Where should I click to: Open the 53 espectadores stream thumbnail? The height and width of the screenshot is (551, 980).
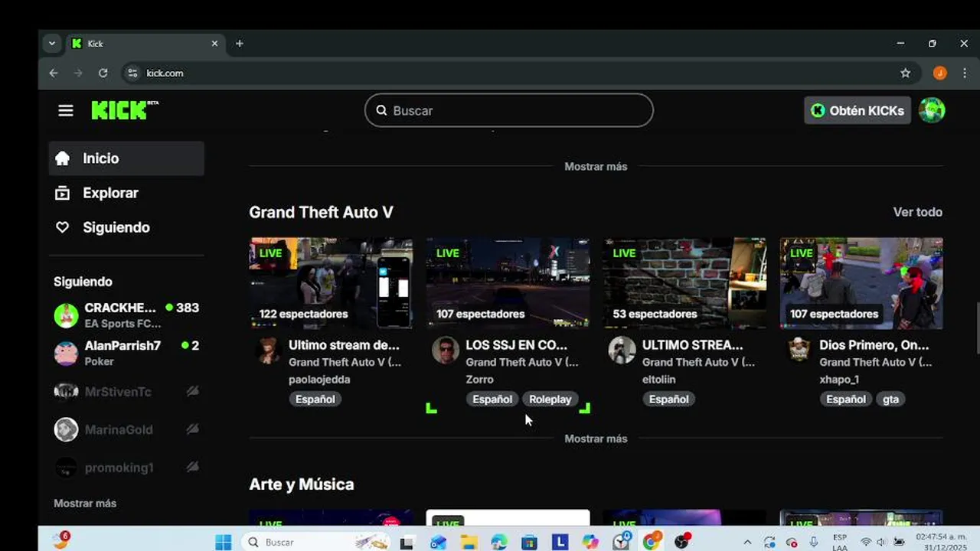coord(684,283)
